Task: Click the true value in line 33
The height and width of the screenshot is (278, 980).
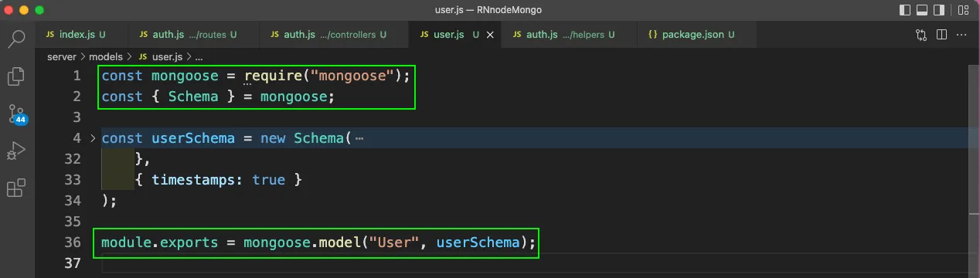Action: (269, 180)
